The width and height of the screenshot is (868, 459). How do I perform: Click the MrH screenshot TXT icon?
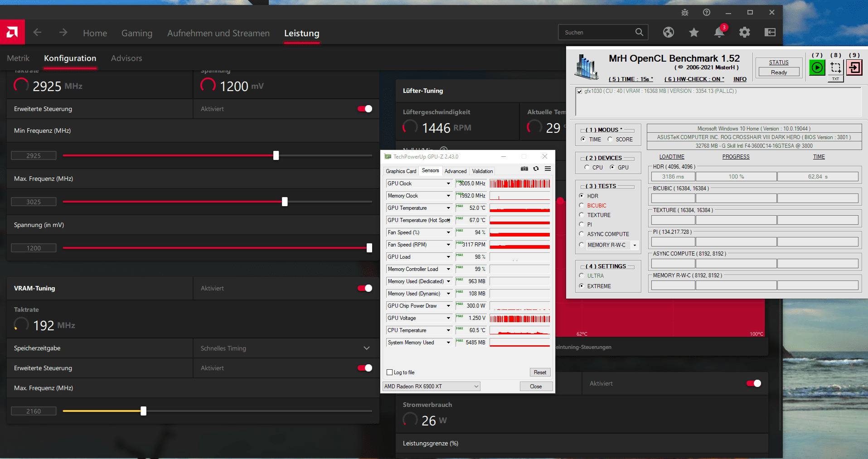836,71
